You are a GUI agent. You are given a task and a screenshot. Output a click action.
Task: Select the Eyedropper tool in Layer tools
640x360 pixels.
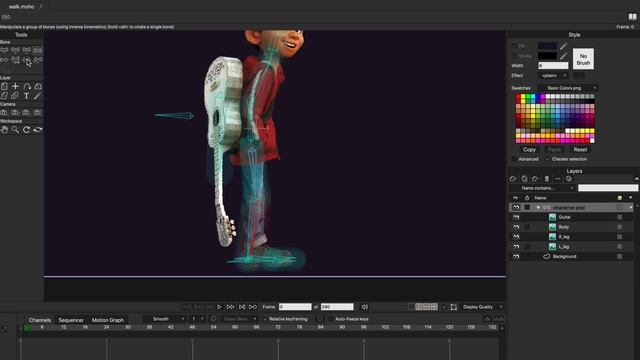point(38,96)
